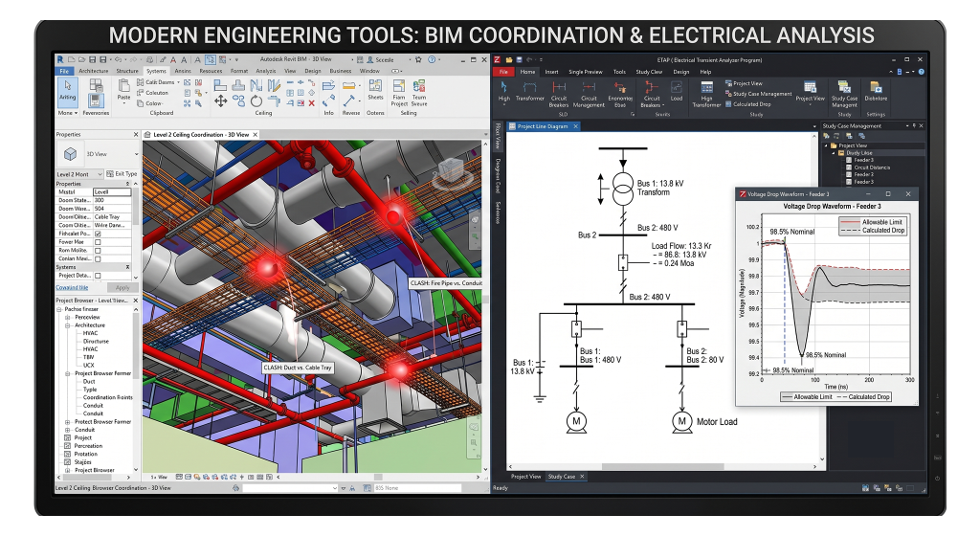Image resolution: width=980 pixels, height=536 pixels.
Task: Select Circuit Breakers in ETAP SLD group
Action: (x=559, y=94)
